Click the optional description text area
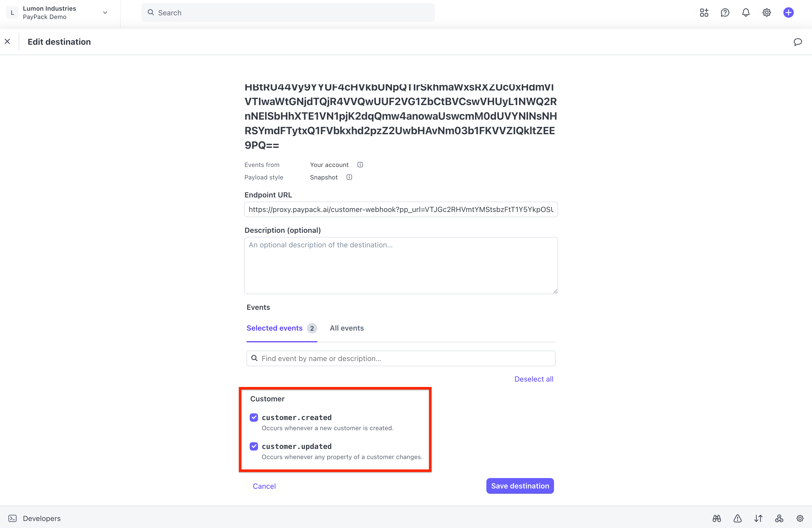812x528 pixels. (401, 265)
